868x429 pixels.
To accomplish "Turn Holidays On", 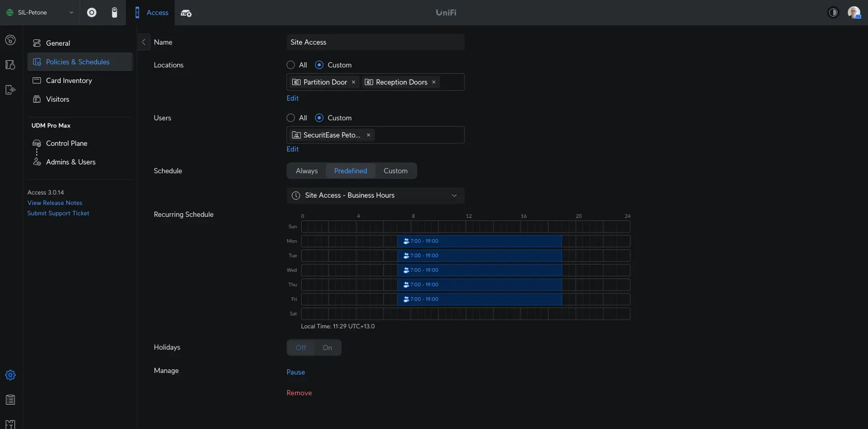I will pos(327,348).
